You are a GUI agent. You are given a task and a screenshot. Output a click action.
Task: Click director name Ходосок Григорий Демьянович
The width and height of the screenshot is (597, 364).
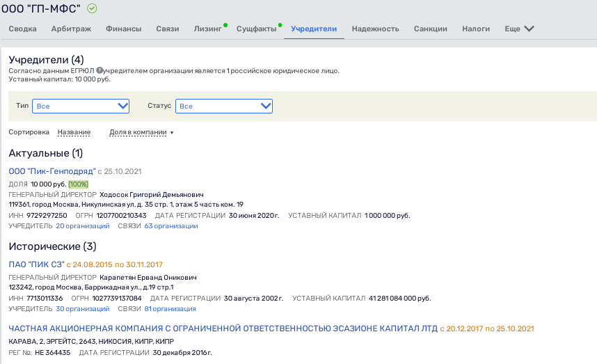(x=152, y=195)
